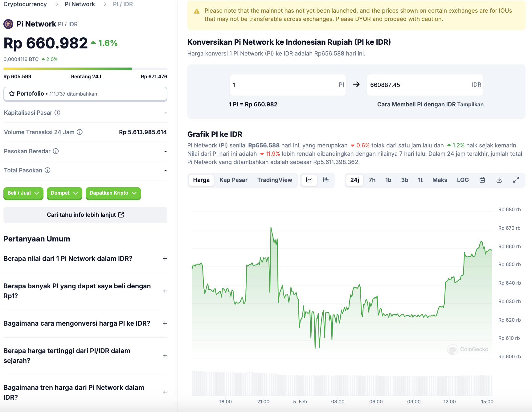Switch to the TradingView tab
This screenshot has height=412, width=532.
[x=275, y=180]
